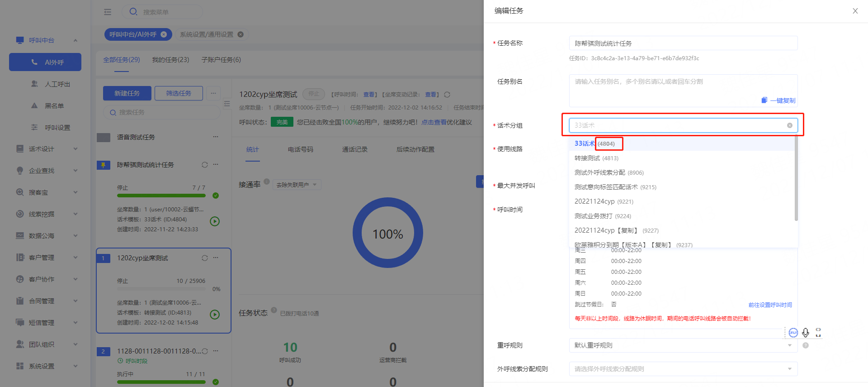Switch to the 子账户任务(6) tab
Screen dimensions: 868x387
point(221,60)
